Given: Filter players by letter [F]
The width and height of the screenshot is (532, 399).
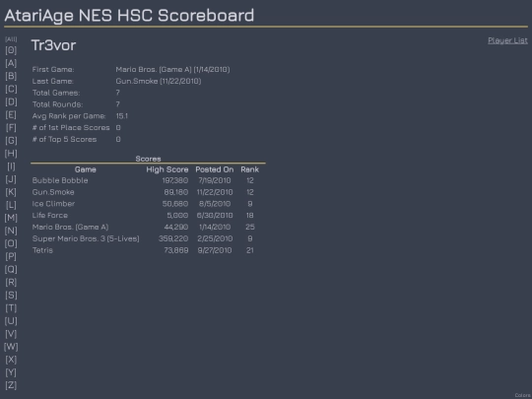Looking at the screenshot, I should [x=11, y=127].
